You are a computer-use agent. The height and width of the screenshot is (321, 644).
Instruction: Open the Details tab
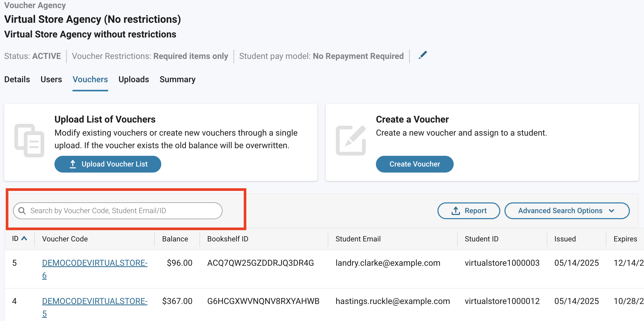click(x=17, y=79)
